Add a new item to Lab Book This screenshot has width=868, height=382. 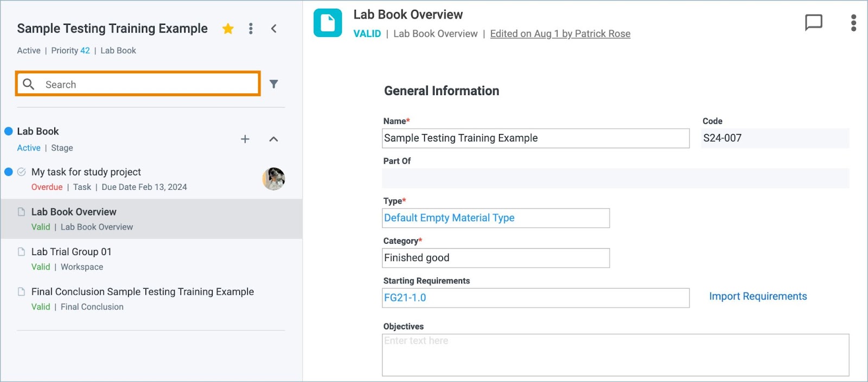coord(245,139)
